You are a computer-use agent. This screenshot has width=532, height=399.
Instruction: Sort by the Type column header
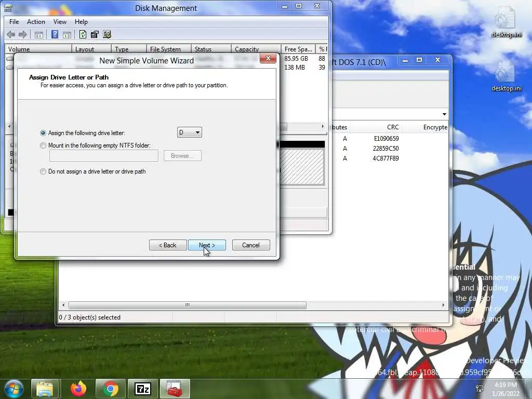click(129, 49)
